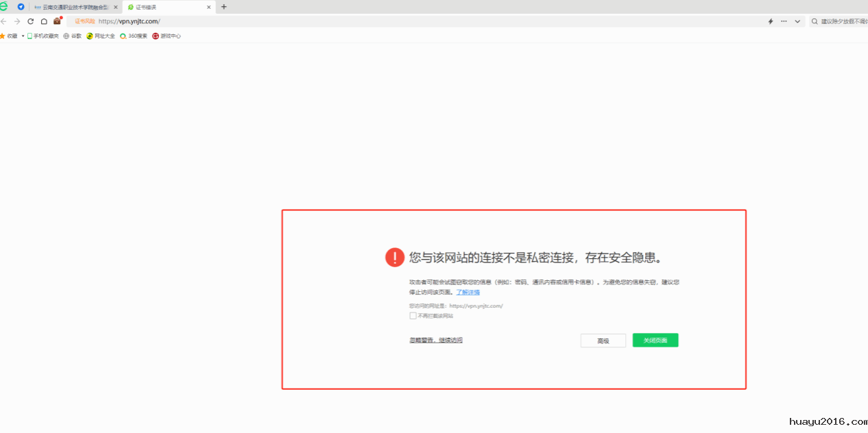
Task: Click the 忽略警告，继续访问 link
Action: coord(436,340)
